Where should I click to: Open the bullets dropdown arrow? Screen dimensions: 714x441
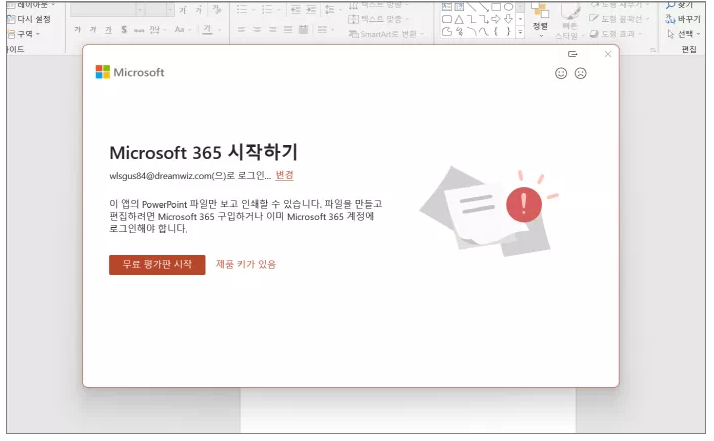253,10
